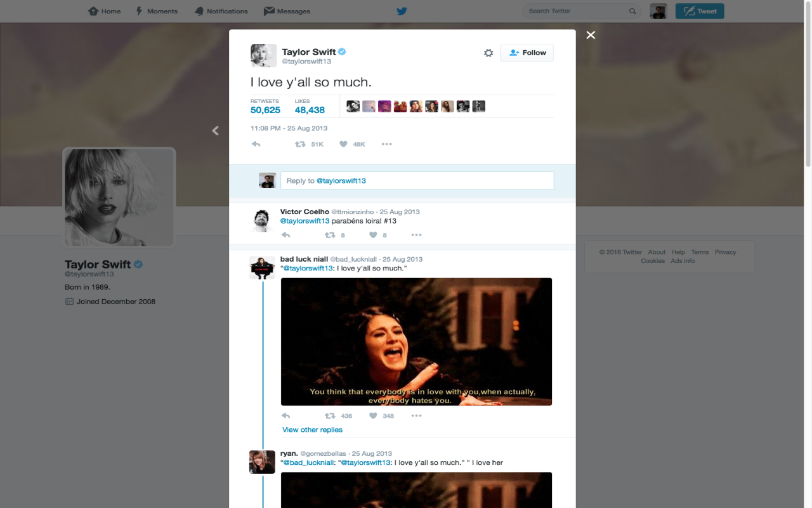Close the tweet overlay with the X
Image resolution: width=812 pixels, height=508 pixels.
tap(591, 35)
